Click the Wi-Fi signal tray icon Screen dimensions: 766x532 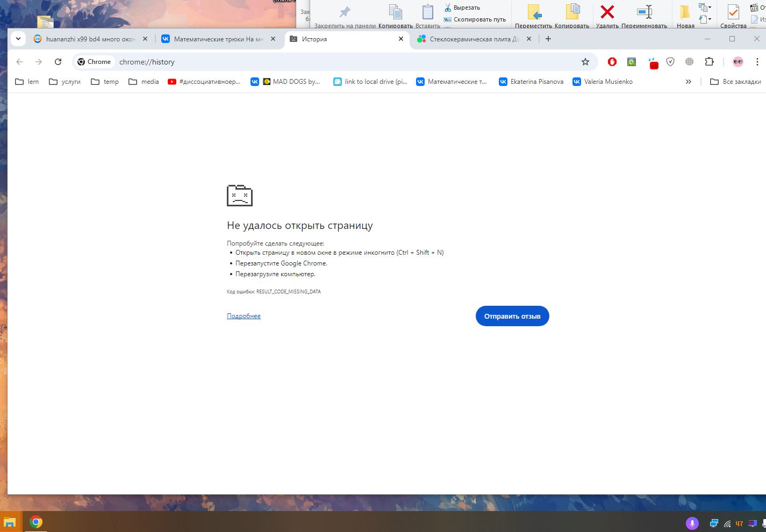727,523
